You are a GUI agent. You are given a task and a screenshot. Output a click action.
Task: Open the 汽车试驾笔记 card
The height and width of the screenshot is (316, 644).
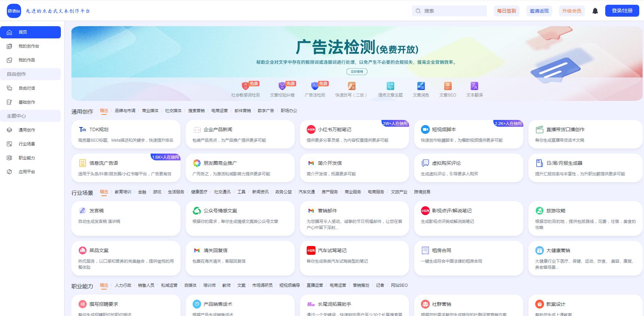click(354, 258)
